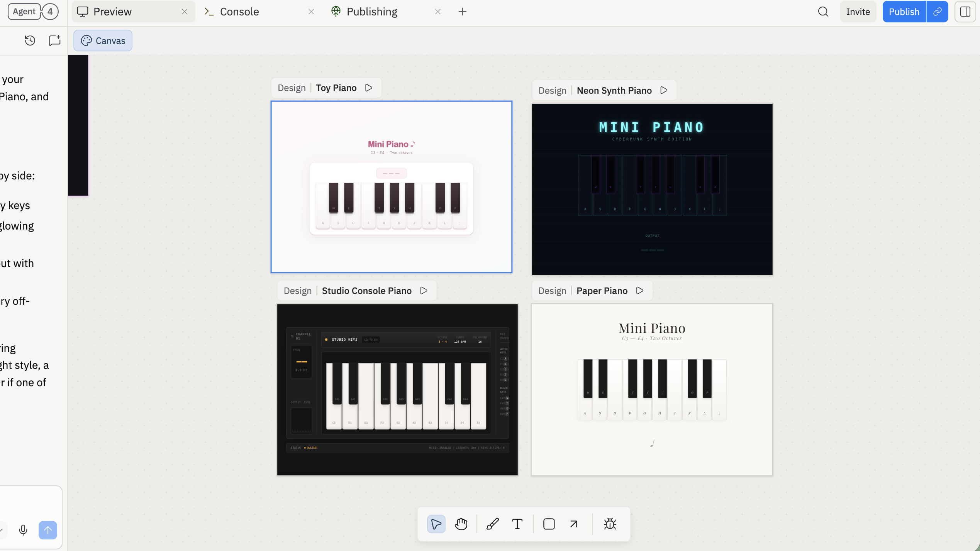Open the debug bug tool
This screenshot has height=551, width=980.
[x=609, y=524]
